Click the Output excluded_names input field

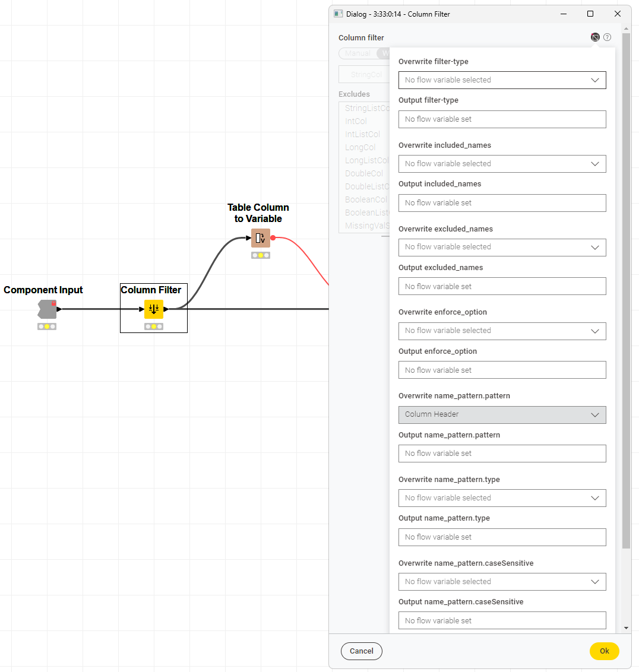tap(502, 286)
